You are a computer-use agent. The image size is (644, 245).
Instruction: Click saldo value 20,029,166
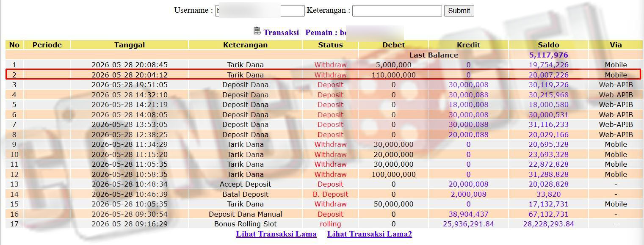(548, 135)
